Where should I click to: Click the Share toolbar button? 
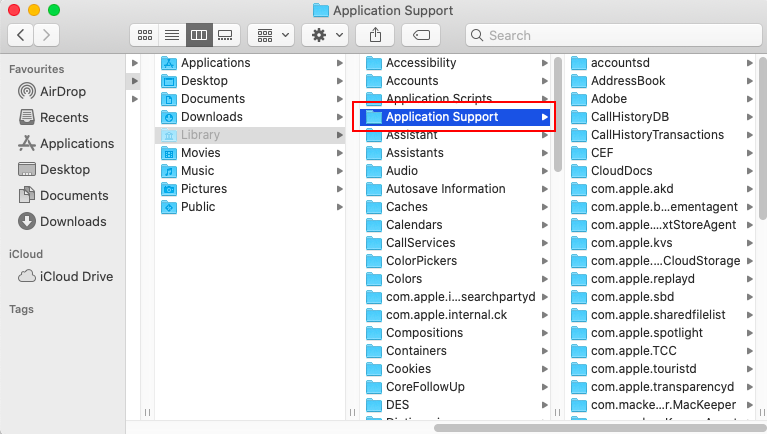tap(375, 35)
